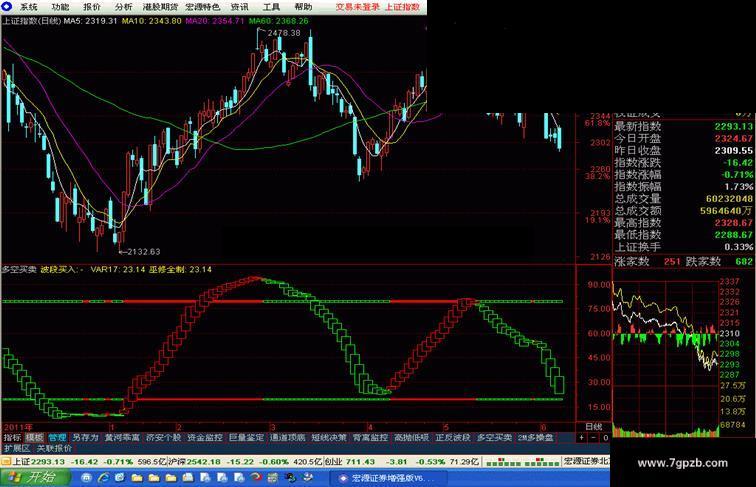This screenshot has width=756, height=487.
Task: Apply the 2M多操盘 indicator template
Action: pos(536,437)
